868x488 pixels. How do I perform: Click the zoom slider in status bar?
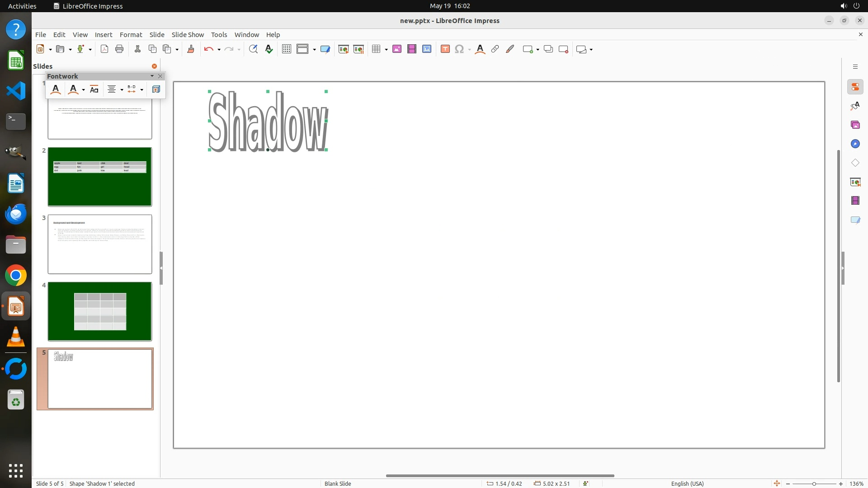coord(814,483)
